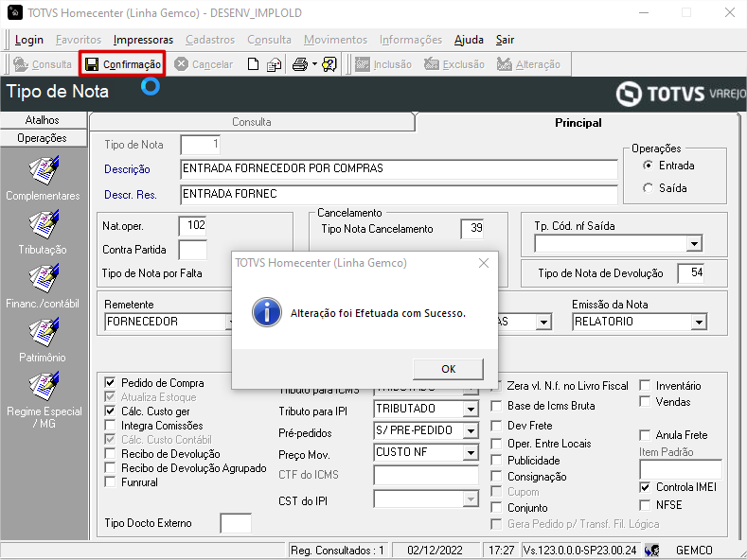Click the Descr. Res. text field
Image resolution: width=747 pixels, height=560 pixels.
(x=400, y=195)
